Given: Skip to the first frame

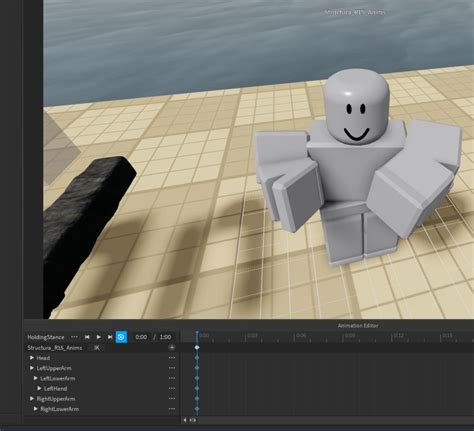Looking at the screenshot, I should (87, 337).
